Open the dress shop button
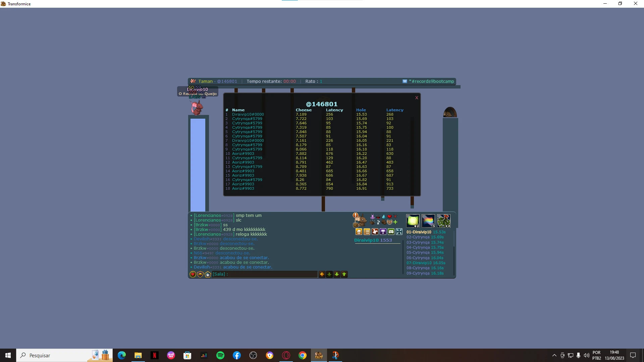 tap(375, 232)
